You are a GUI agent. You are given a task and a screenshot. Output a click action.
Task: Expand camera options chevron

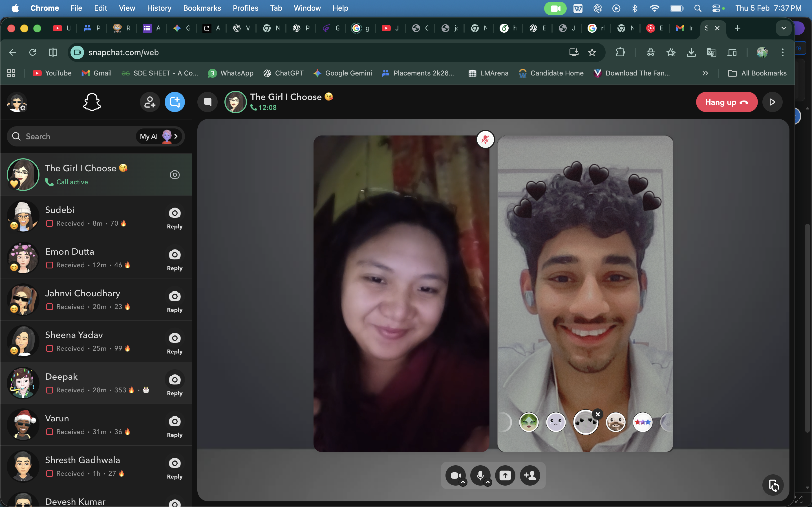coord(463,482)
